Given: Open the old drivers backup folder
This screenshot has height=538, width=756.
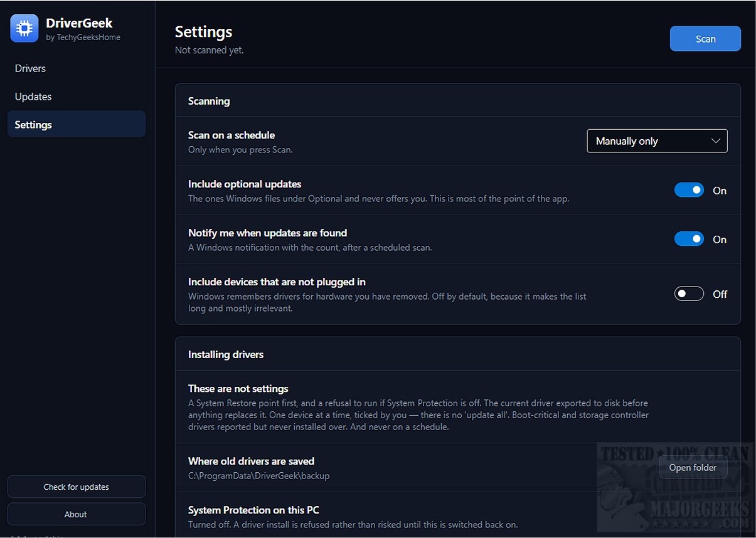Looking at the screenshot, I should [693, 467].
